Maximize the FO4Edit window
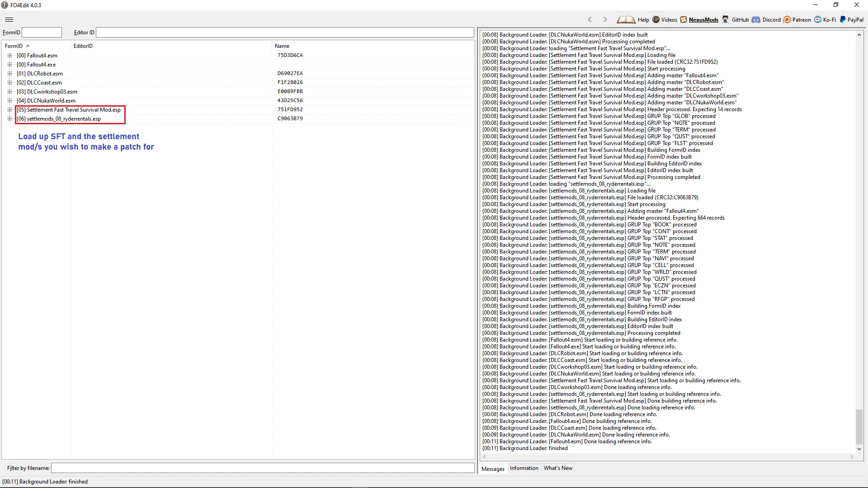This screenshot has height=488, width=868. (836, 5)
